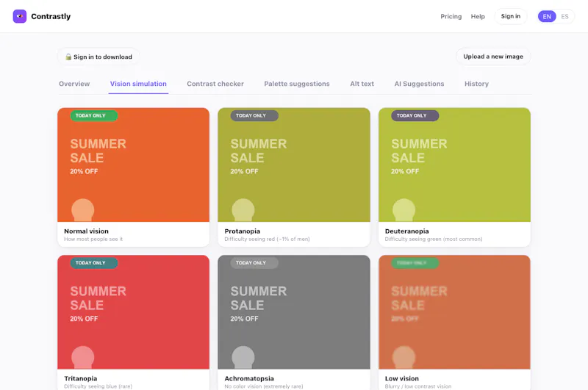The height and width of the screenshot is (390, 588).
Task: Click TODAY ONLY badge in Deuteranopia preview
Action: [415, 115]
